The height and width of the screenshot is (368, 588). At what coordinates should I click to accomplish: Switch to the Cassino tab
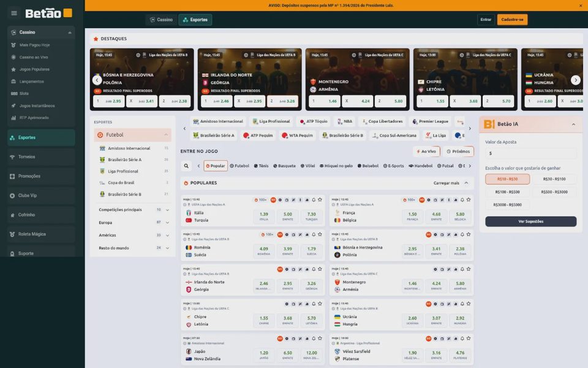coord(161,20)
